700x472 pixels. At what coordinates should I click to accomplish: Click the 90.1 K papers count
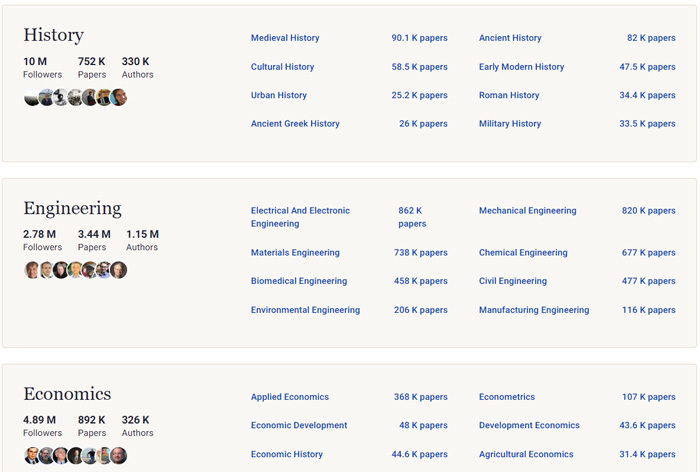tap(419, 38)
